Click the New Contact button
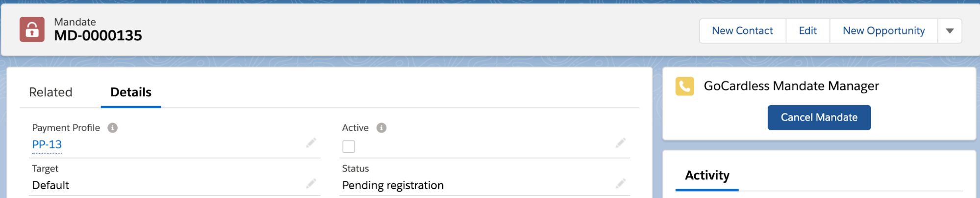 click(742, 31)
